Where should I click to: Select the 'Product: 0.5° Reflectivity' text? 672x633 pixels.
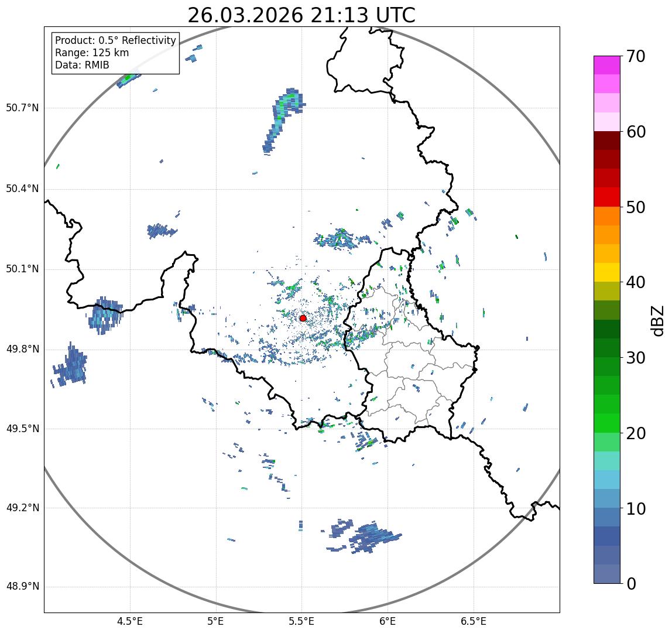116,40
